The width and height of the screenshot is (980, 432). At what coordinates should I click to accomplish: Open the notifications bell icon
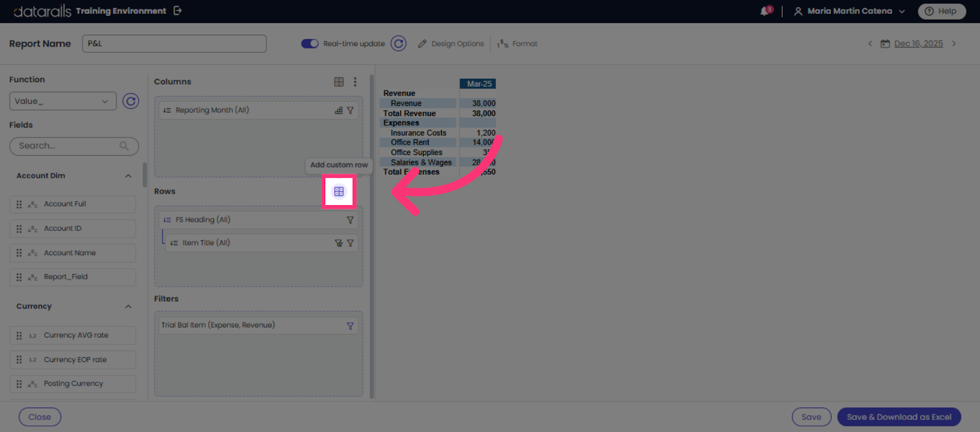(x=766, y=11)
